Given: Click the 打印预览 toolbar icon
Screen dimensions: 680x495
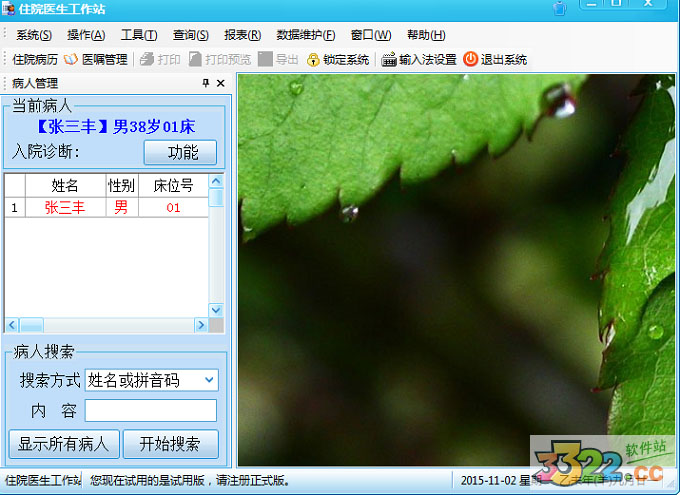Looking at the screenshot, I should (195, 60).
